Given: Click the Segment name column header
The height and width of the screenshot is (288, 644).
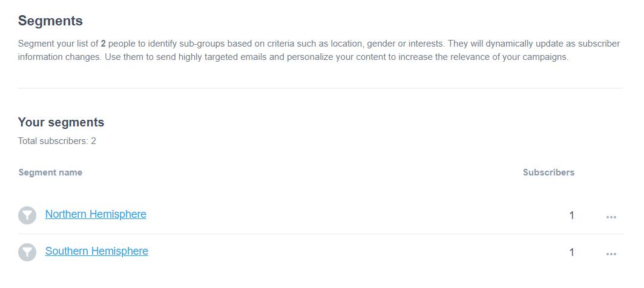Looking at the screenshot, I should [x=50, y=172].
